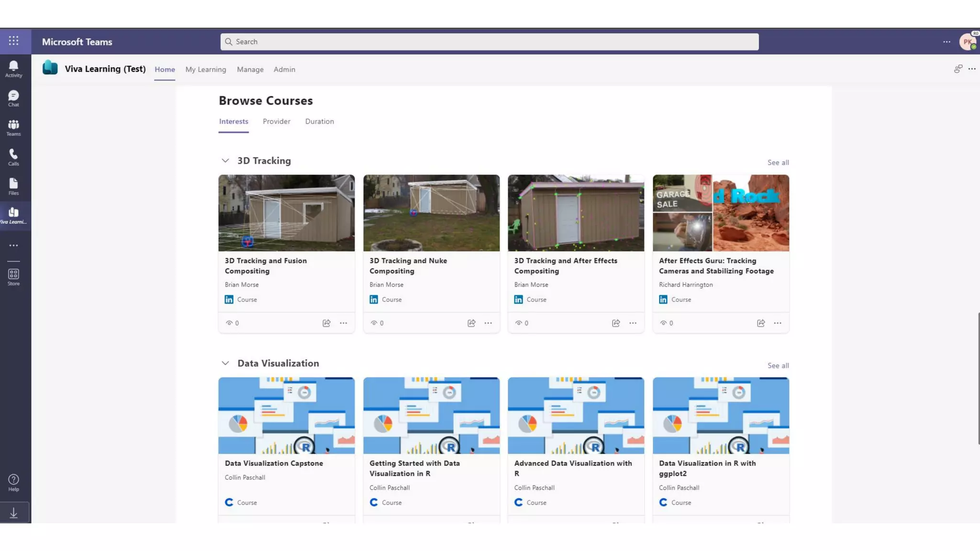Collapse the 3D Tracking section

coord(225,161)
